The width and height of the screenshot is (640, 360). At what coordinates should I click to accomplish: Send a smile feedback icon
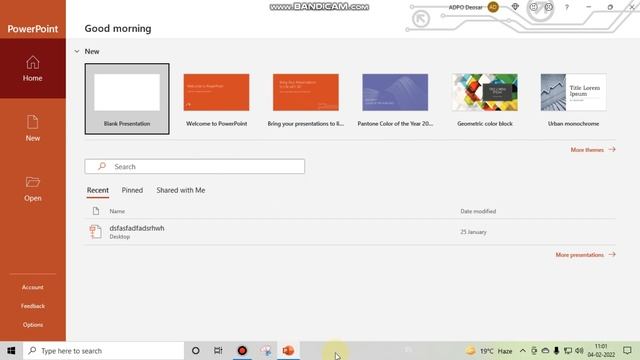coord(533,7)
